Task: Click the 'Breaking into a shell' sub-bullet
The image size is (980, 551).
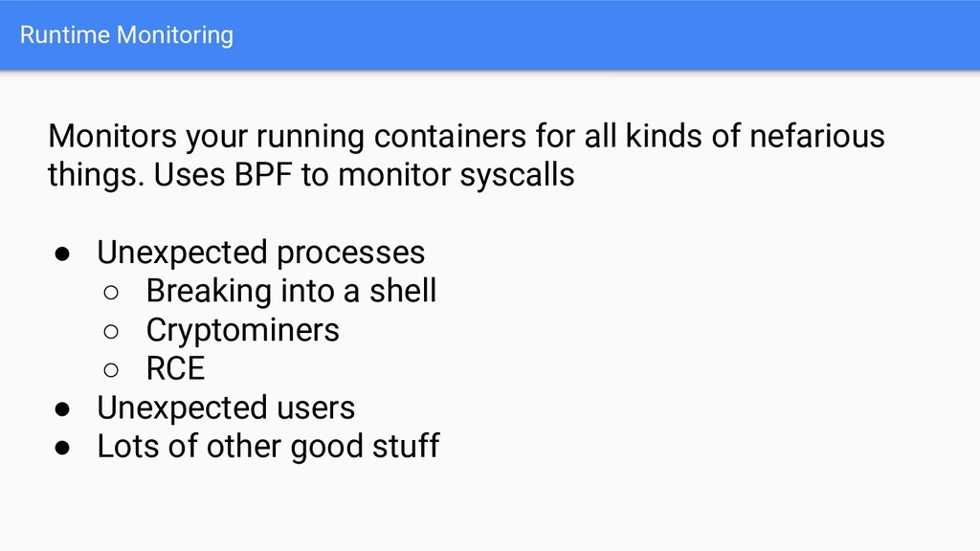Action: pos(291,291)
